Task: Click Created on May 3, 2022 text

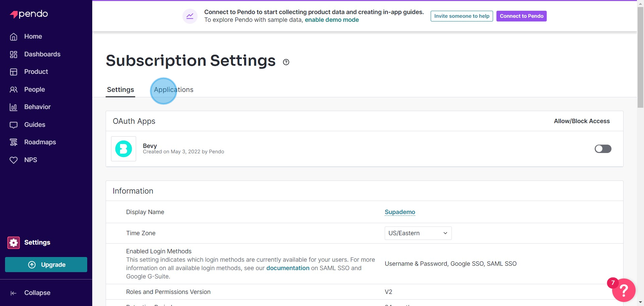Action: (183, 152)
